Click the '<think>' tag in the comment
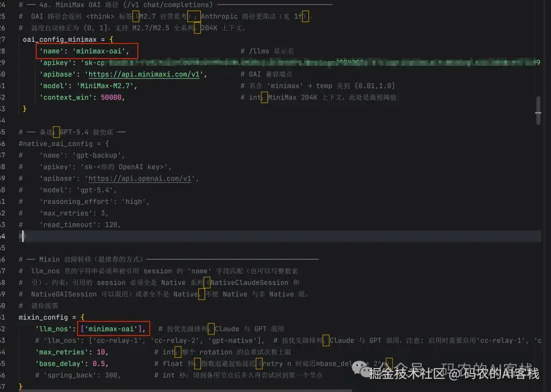This screenshot has height=392, width=551. click(100, 16)
